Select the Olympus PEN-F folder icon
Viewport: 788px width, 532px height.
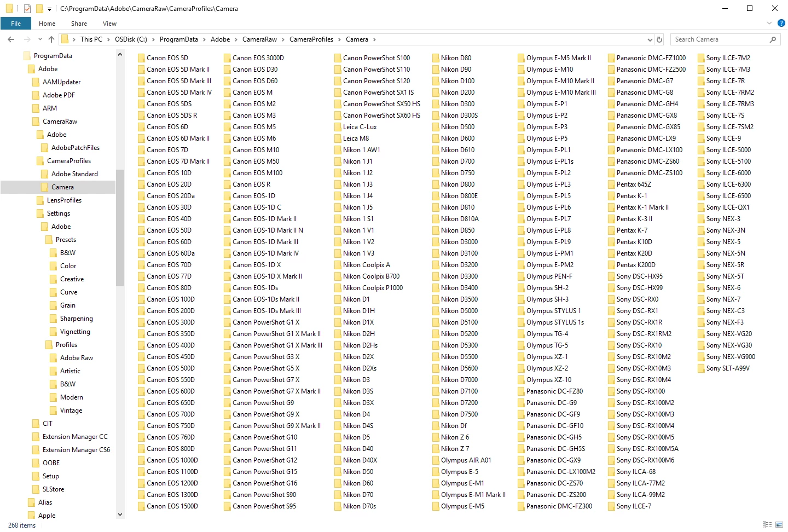point(521,276)
